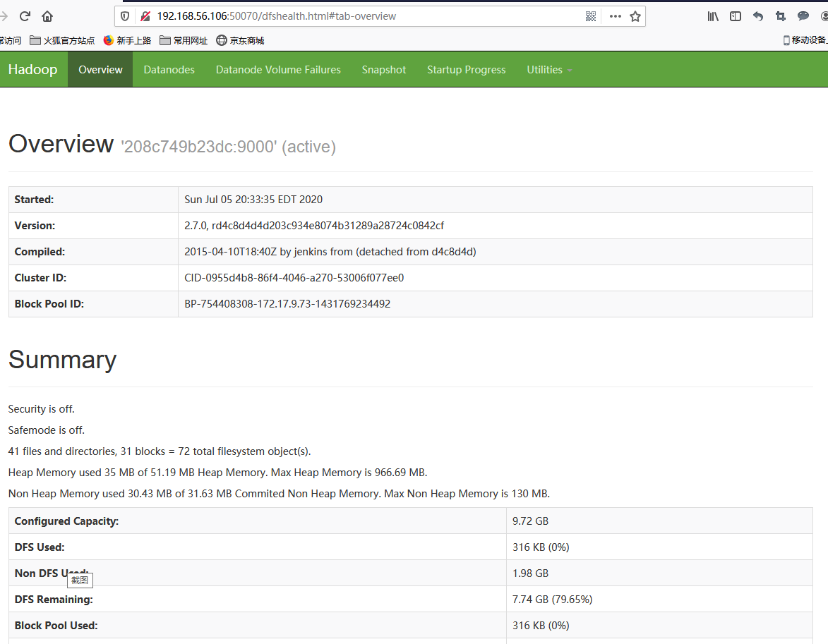Select the Cluster ID 'CID-0955d4b8-86f4-4046-a270-53006f077ee0'
This screenshot has height=644, width=828.
pyautogui.click(x=294, y=278)
